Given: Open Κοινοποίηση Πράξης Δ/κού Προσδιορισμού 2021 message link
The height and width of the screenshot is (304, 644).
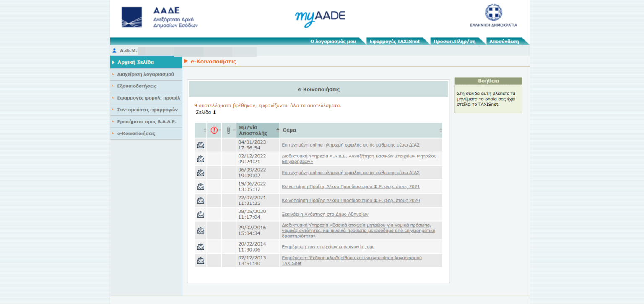Looking at the screenshot, I should [x=351, y=186].
